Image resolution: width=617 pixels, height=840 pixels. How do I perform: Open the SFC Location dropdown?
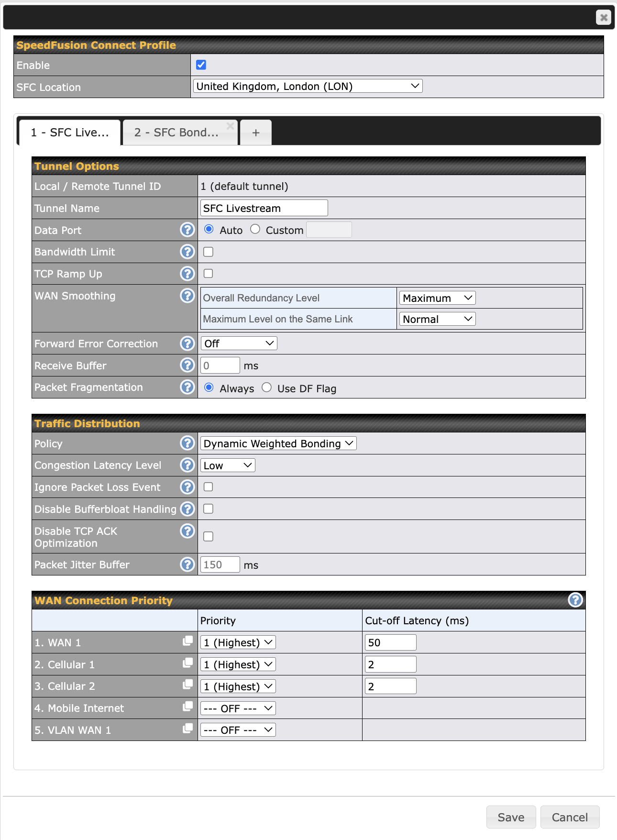(308, 87)
